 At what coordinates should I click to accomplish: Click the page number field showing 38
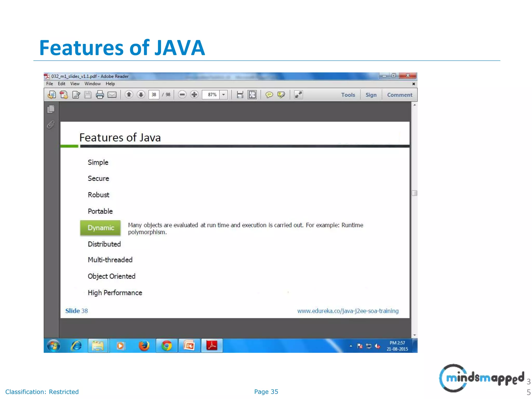pos(154,95)
